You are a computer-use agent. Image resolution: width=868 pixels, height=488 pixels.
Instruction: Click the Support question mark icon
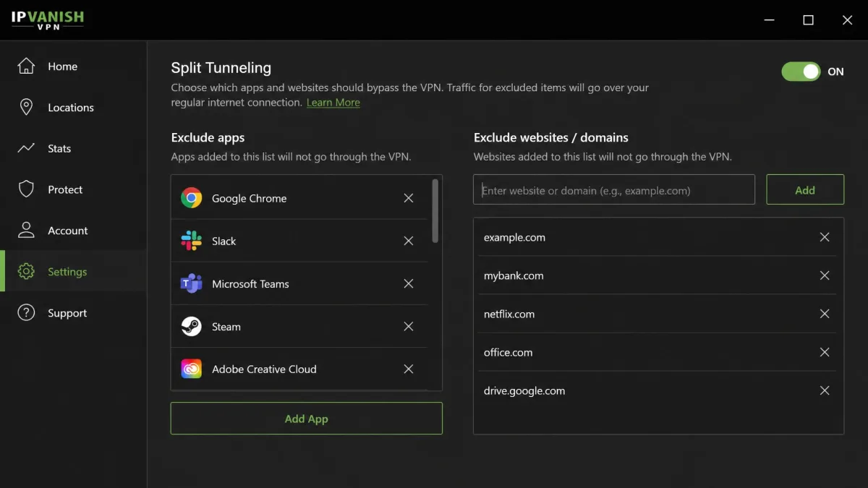coord(26,313)
